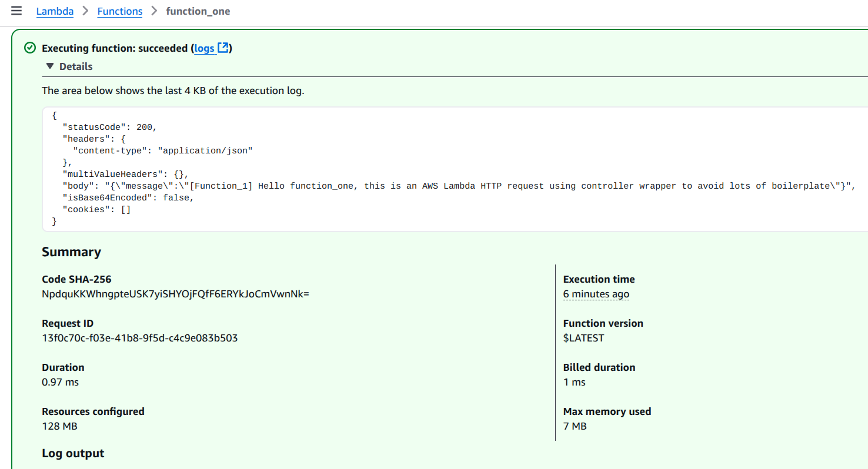Open the execution logs link
This screenshot has width=868, height=469.
[204, 48]
